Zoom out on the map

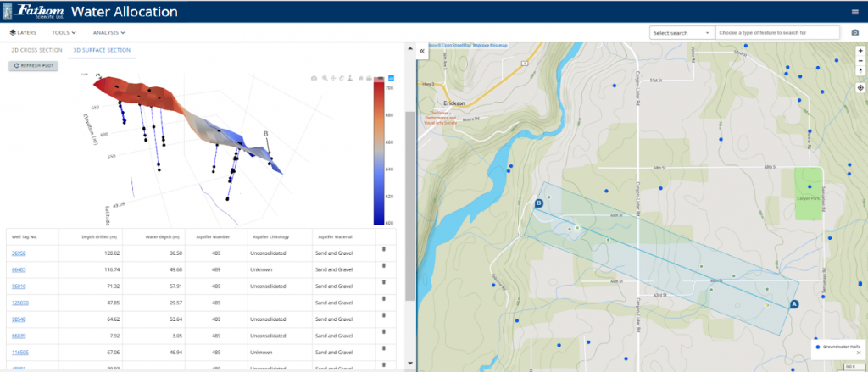click(x=860, y=60)
